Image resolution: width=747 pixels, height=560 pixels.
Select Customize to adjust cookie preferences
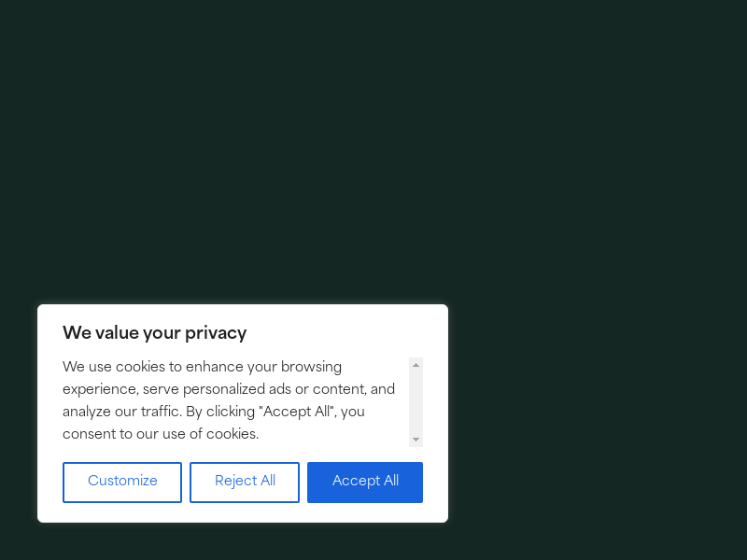(122, 482)
